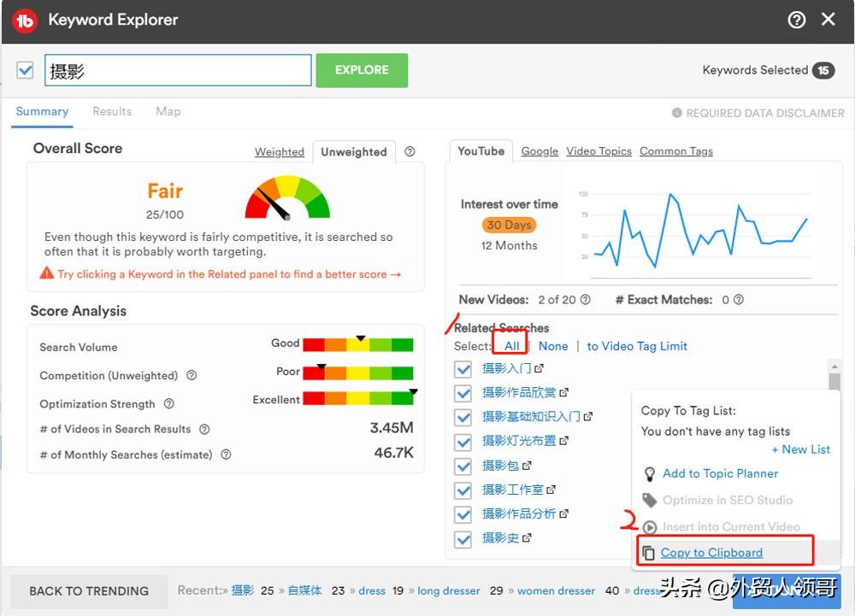Uncheck the 摄影灯光布置 keyword checkbox

(x=463, y=442)
